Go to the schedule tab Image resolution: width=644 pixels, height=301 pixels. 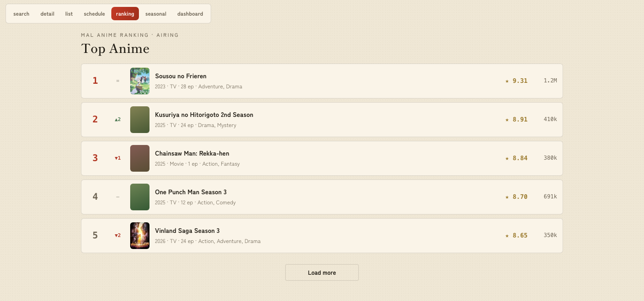(x=94, y=14)
